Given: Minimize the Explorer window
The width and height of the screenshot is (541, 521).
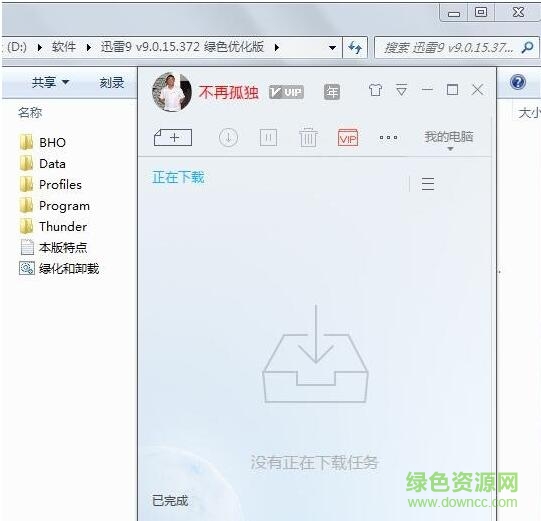Looking at the screenshot, I should point(454,13).
